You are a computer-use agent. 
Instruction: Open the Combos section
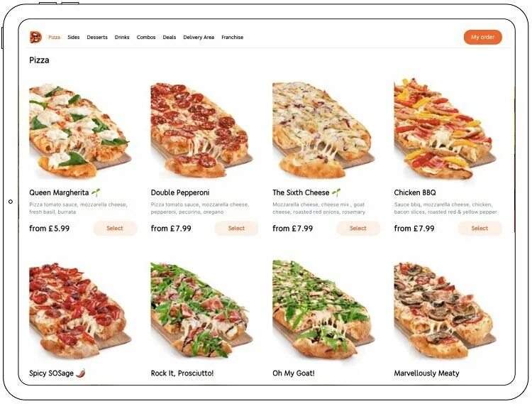coord(146,38)
